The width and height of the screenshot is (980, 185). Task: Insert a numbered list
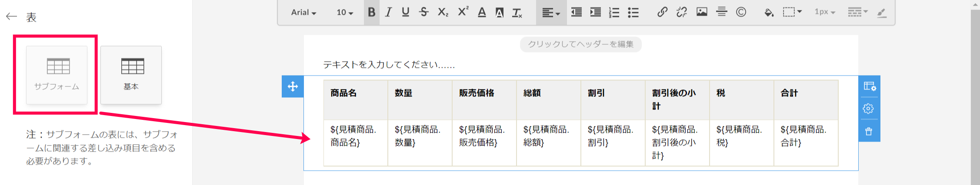pos(614,12)
